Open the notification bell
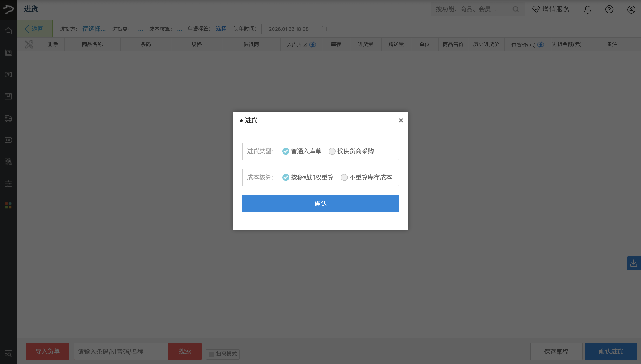The width and height of the screenshot is (641, 364). point(588,10)
